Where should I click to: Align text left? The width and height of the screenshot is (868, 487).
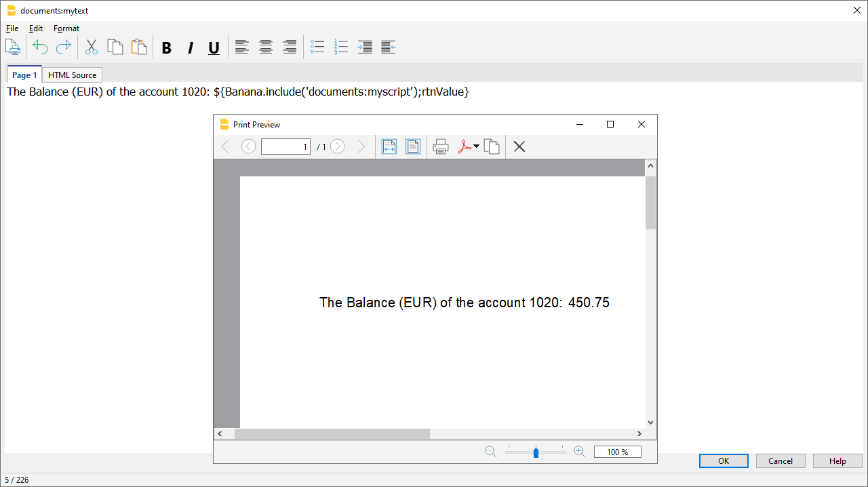(x=242, y=47)
